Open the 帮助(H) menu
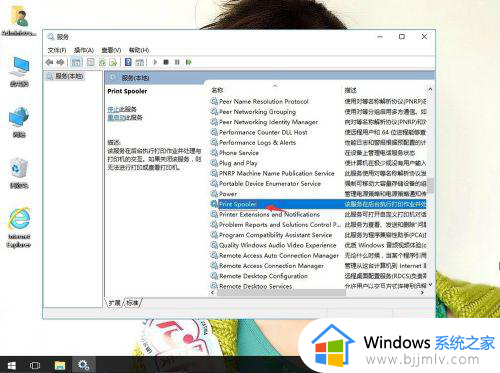 139,50
